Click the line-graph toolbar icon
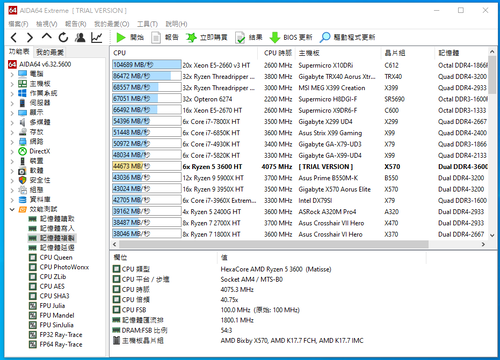This screenshot has height=360, width=500. coord(97,37)
